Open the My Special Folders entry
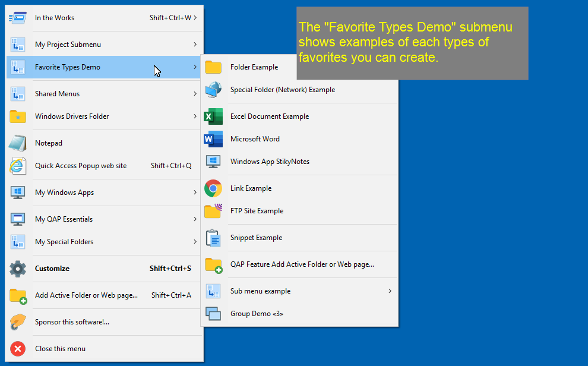588x366 pixels. pyautogui.click(x=104, y=242)
